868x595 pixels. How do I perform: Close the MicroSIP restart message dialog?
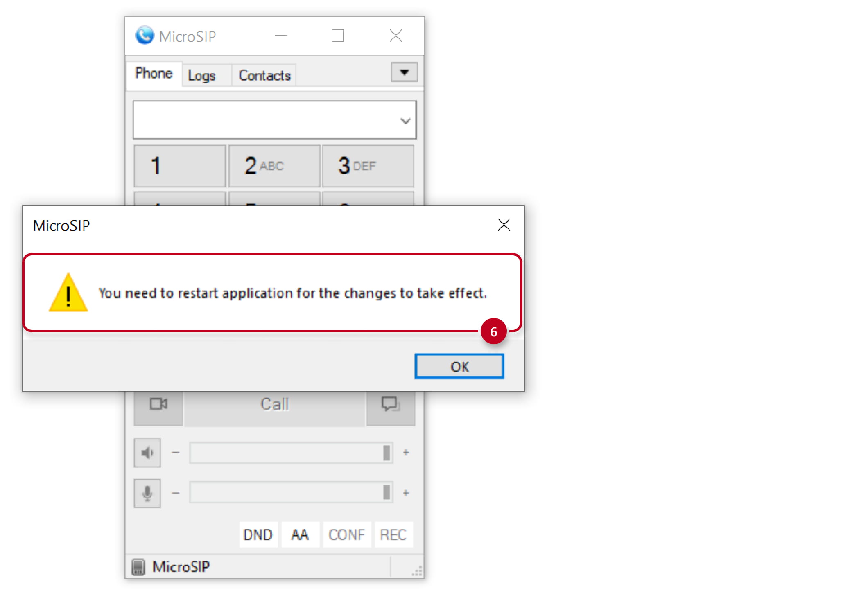(504, 225)
